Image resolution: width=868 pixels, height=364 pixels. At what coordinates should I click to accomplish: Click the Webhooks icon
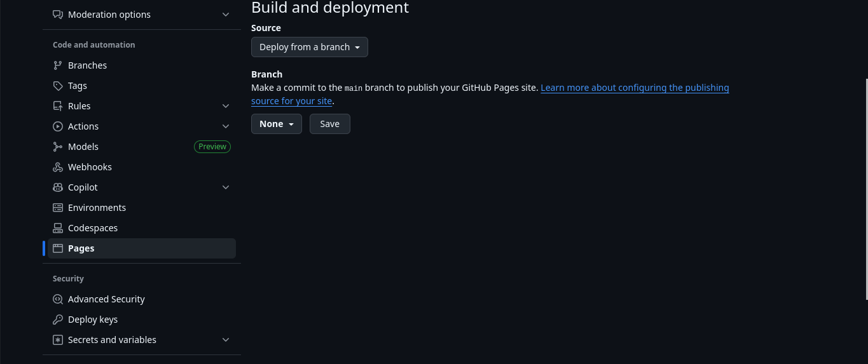[58, 167]
